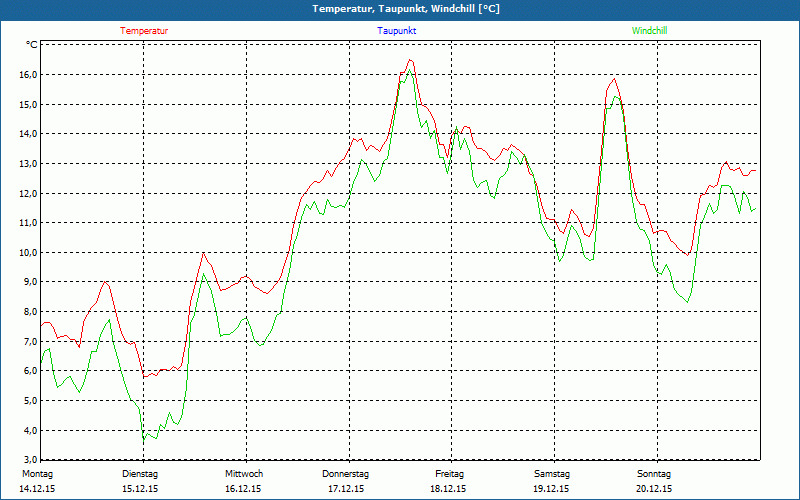800x500 pixels.
Task: Select the 7,0 y-axis value
Action: tap(31, 341)
